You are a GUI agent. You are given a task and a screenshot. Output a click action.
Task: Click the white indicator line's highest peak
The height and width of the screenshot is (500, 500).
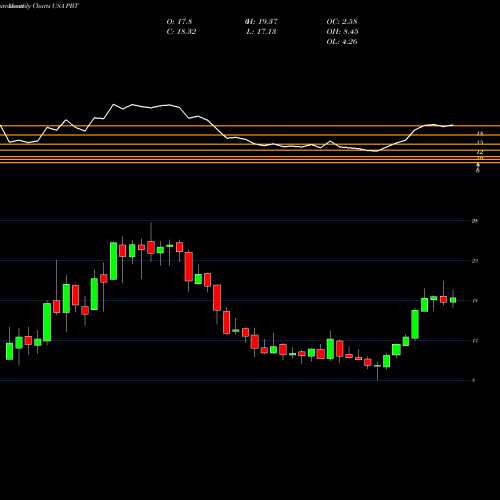click(x=114, y=104)
